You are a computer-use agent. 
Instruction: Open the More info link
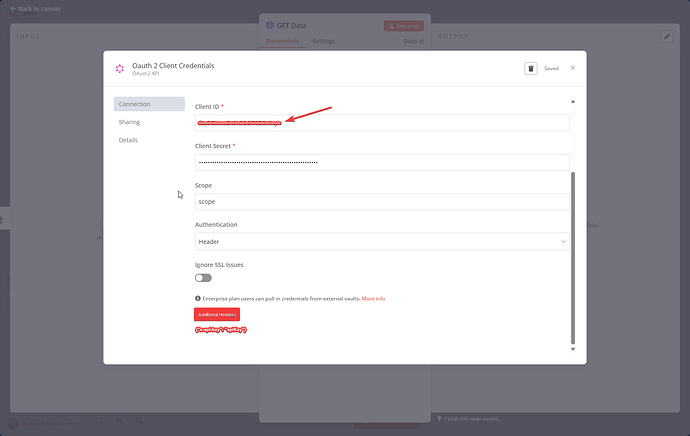point(373,298)
